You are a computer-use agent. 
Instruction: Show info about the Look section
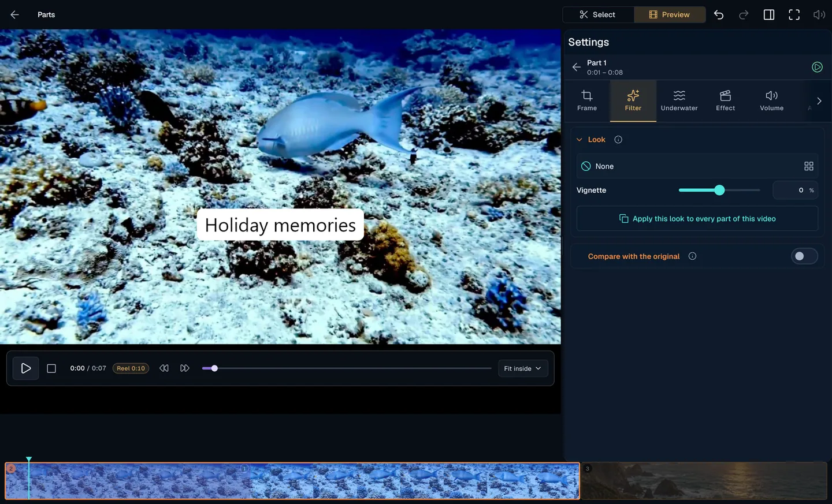(618, 140)
